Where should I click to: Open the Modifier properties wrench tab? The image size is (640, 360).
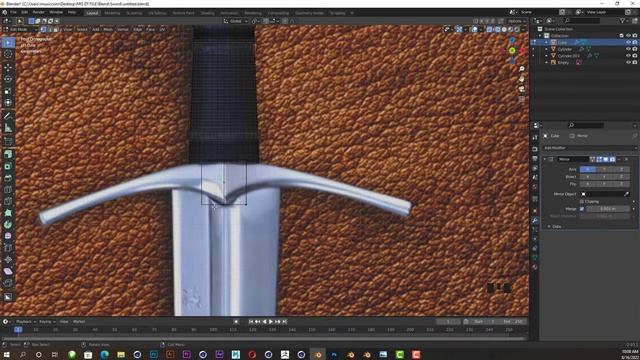(535, 220)
